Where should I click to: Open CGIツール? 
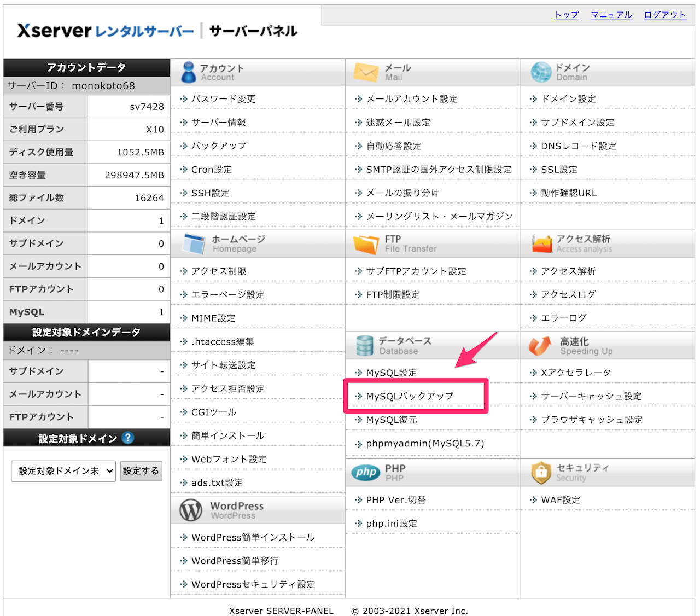click(x=214, y=412)
